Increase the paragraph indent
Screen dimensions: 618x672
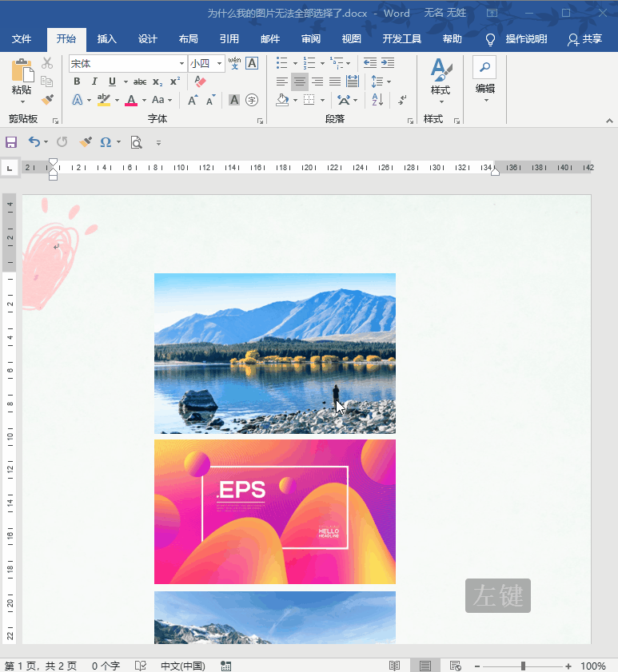[x=389, y=63]
